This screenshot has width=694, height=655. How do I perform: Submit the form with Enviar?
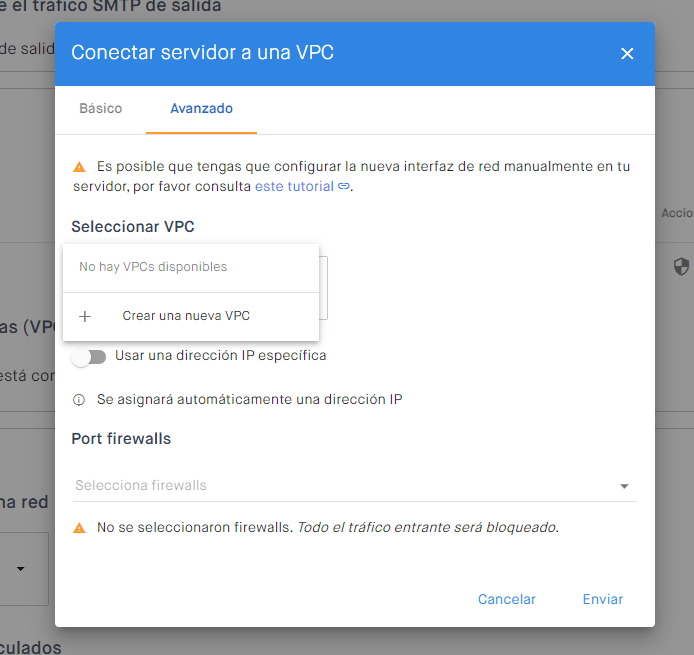point(603,599)
